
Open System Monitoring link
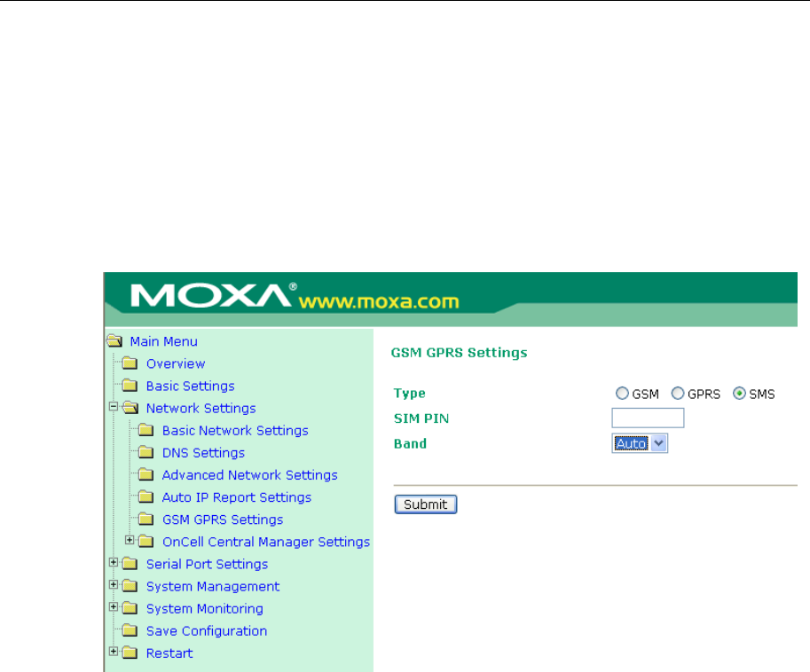click(205, 608)
